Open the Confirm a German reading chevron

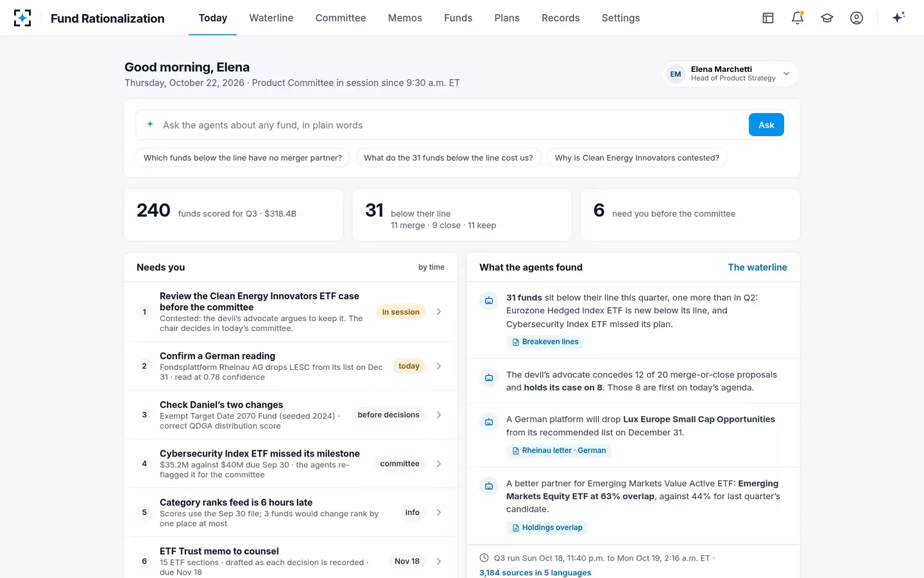click(439, 366)
